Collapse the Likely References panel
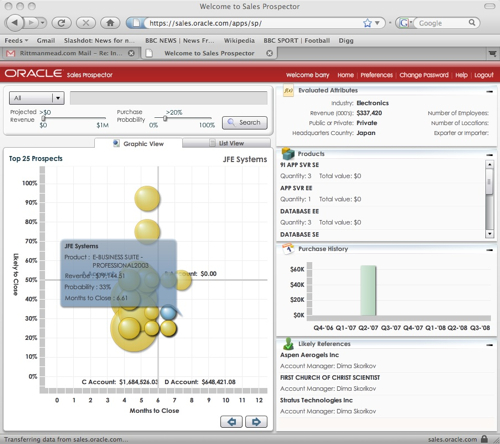Viewport: 500px width, 444px height. [x=489, y=345]
